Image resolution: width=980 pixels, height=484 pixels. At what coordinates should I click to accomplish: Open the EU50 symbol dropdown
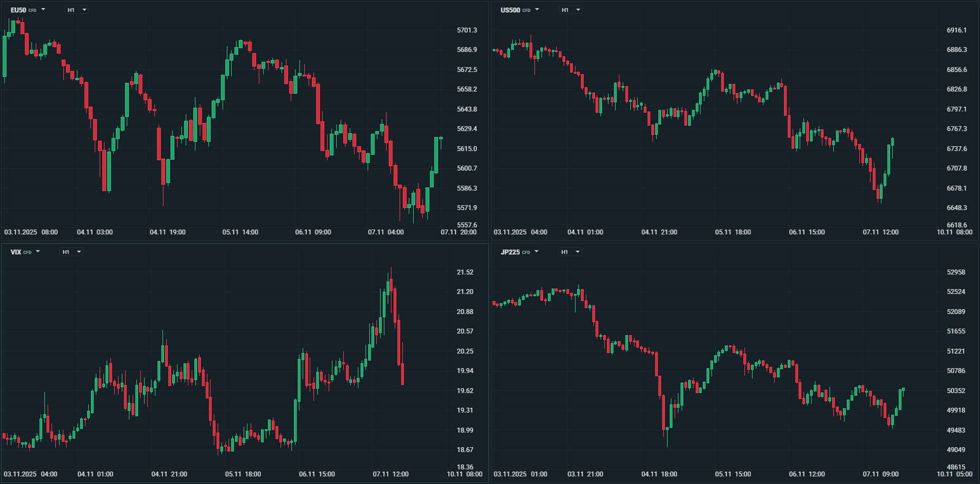click(28, 10)
